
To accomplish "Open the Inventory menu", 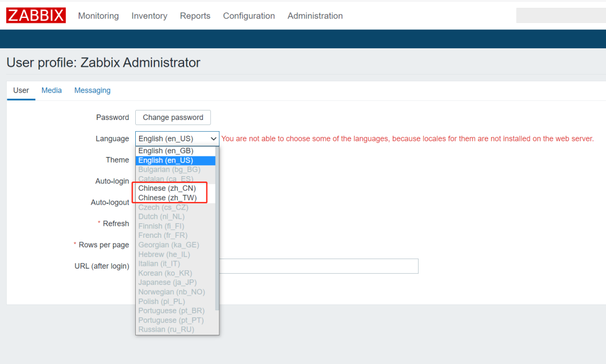I will pyautogui.click(x=149, y=16).
